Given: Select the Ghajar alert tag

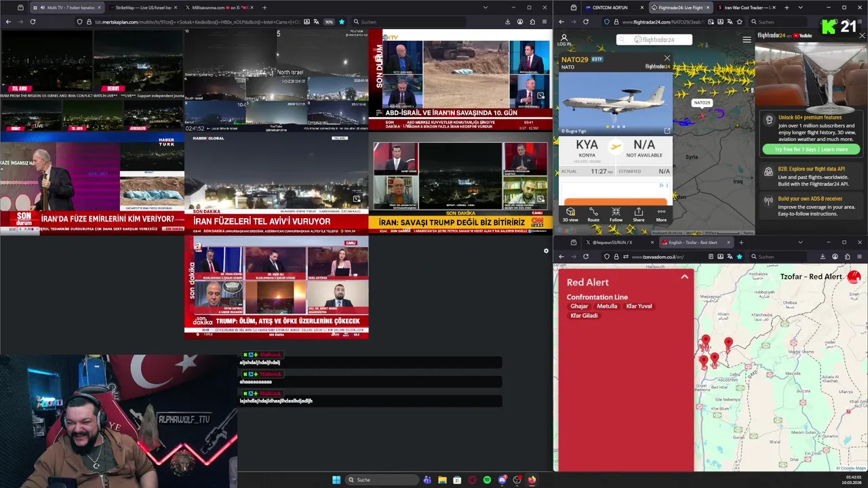Looking at the screenshot, I should pyautogui.click(x=579, y=306).
